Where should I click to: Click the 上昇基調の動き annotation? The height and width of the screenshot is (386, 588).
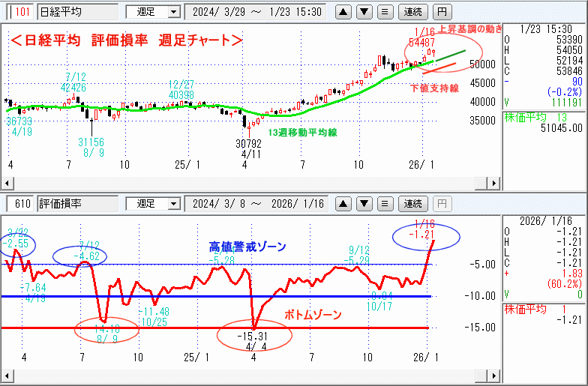470,28
